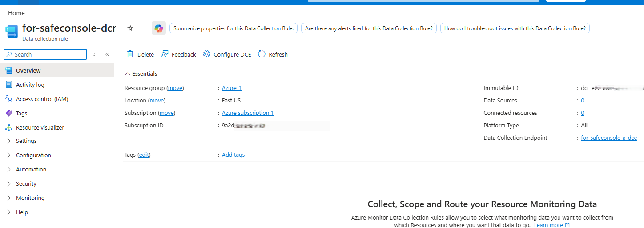
Task: Click Are there any alerts fired suggestion
Action: click(369, 28)
